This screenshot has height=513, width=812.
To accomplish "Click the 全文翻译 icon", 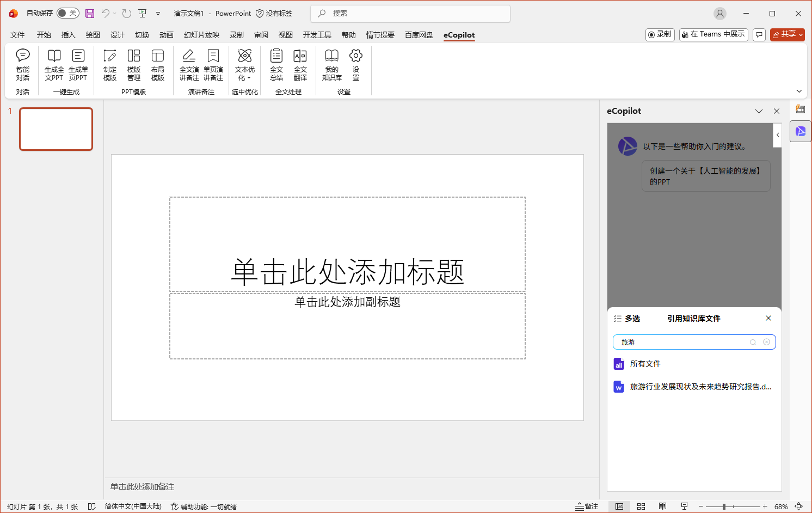I will 300,64.
